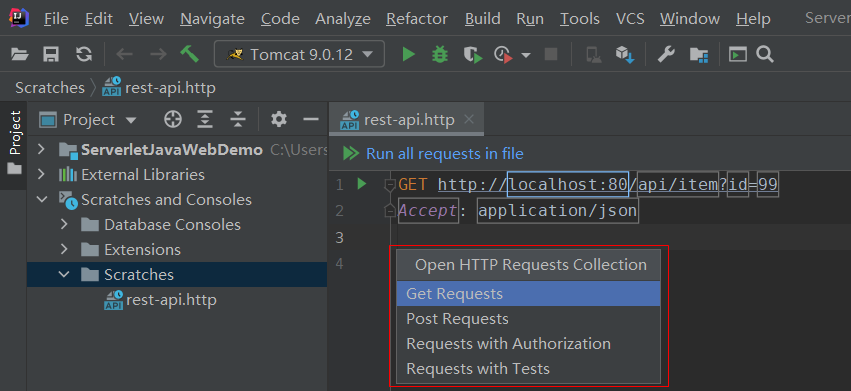This screenshot has width=851, height=391.
Task: Click the Save All toolbar icon
Action: (51, 54)
